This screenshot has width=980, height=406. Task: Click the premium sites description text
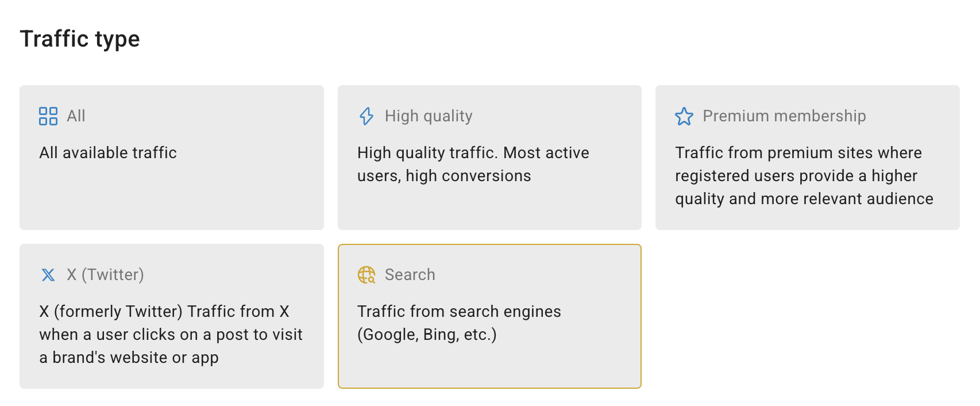pyautogui.click(x=804, y=176)
